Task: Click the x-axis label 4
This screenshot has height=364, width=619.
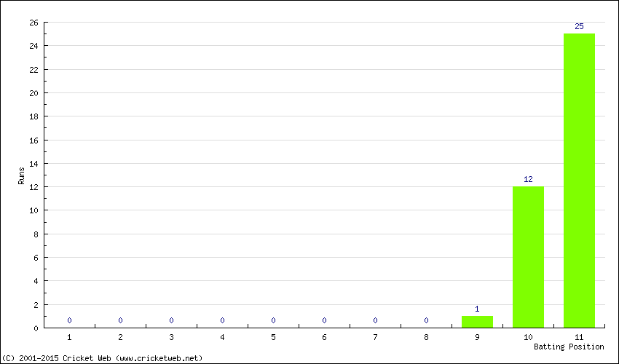Action: pos(222,337)
